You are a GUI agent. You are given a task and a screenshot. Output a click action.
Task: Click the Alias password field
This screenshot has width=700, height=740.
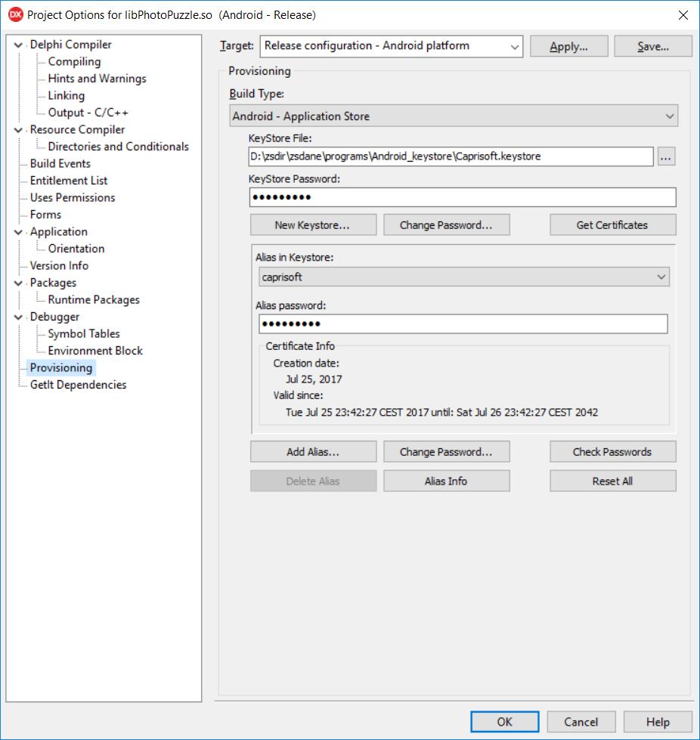[463, 324]
